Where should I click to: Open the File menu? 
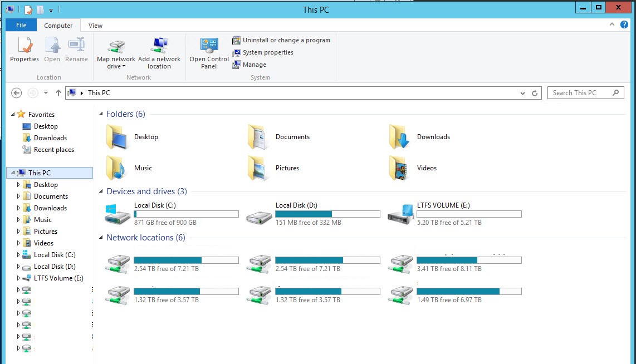point(21,25)
